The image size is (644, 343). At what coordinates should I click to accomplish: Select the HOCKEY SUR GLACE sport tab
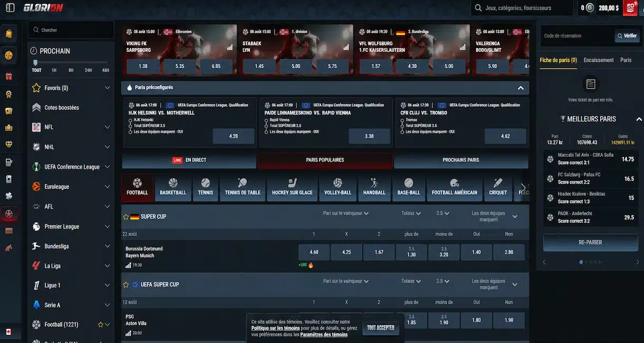tap(292, 187)
